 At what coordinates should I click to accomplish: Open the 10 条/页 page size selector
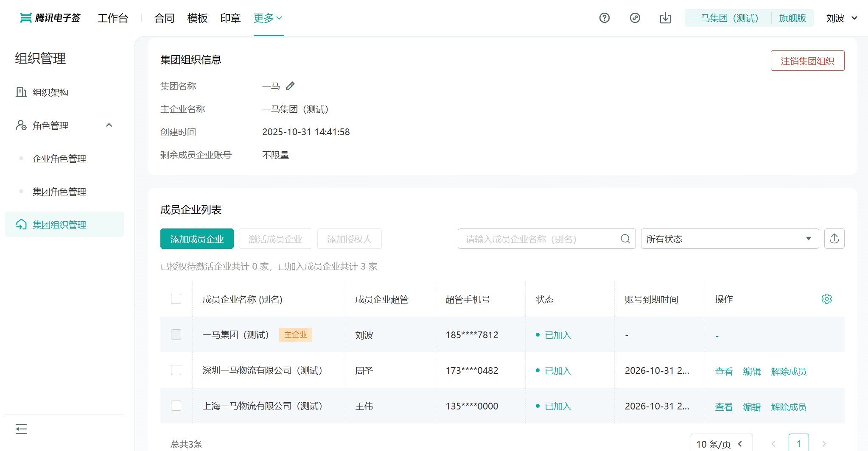(721, 444)
